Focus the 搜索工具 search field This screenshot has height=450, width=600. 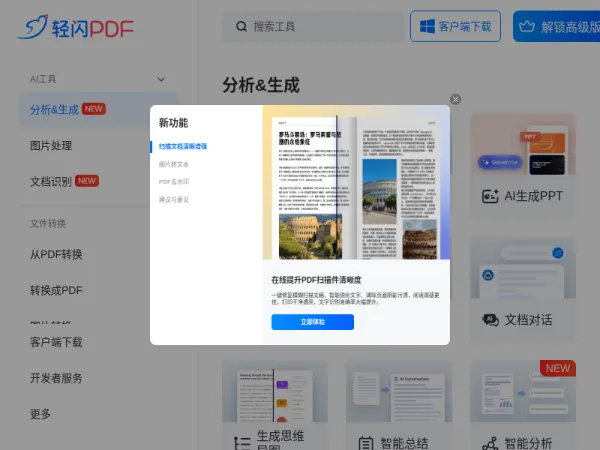[x=313, y=26]
